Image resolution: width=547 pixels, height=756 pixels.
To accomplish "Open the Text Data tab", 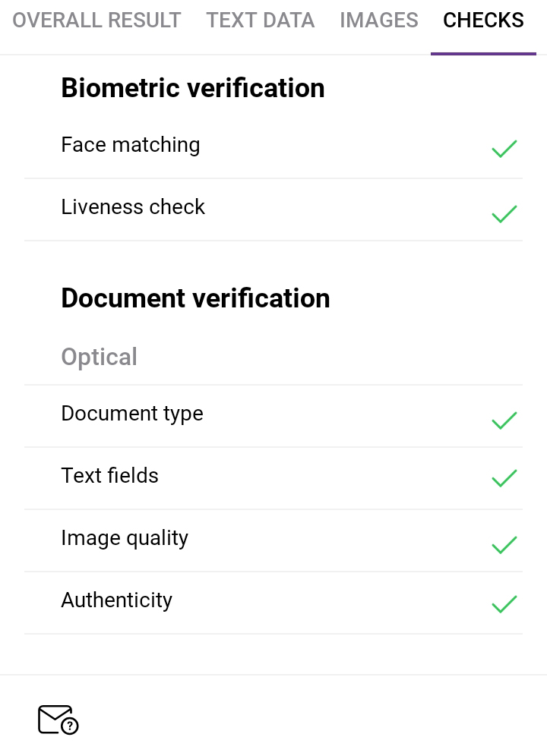I will click(261, 20).
